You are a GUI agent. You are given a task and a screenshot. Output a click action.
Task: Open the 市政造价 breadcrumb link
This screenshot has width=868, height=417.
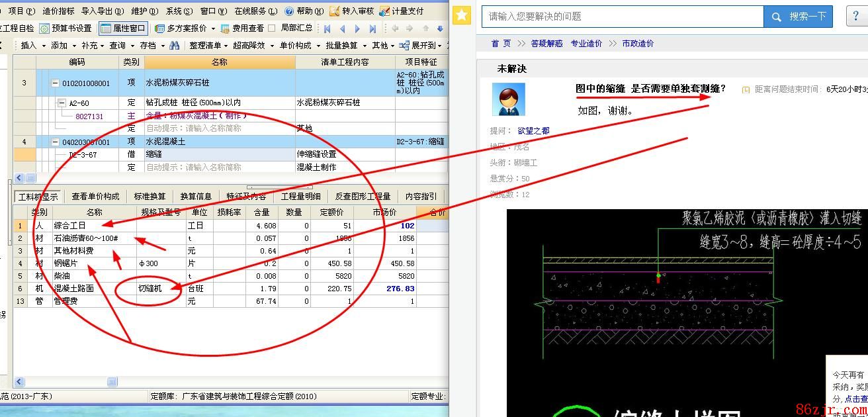point(638,43)
